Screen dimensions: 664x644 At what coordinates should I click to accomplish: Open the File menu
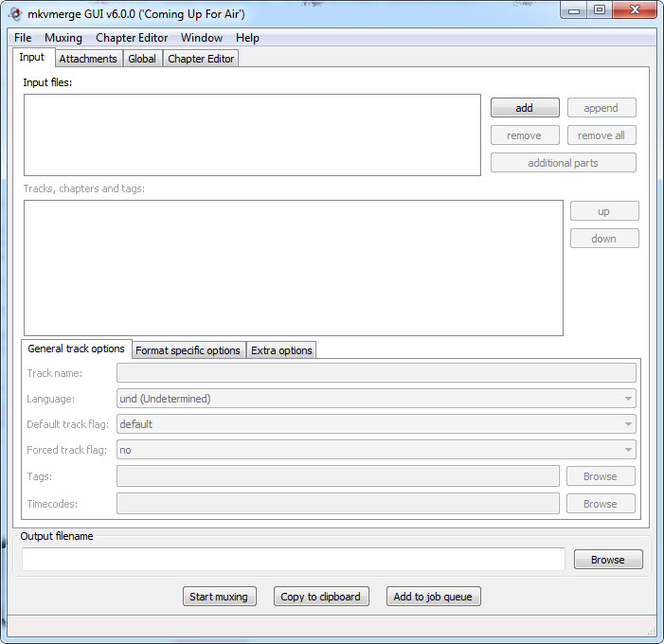click(x=23, y=38)
